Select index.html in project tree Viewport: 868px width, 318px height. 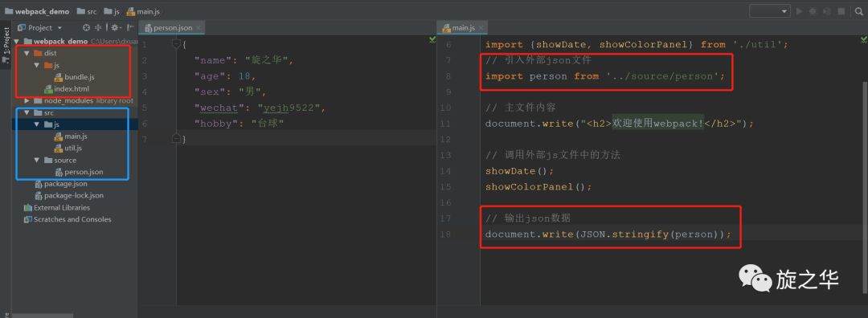point(67,89)
